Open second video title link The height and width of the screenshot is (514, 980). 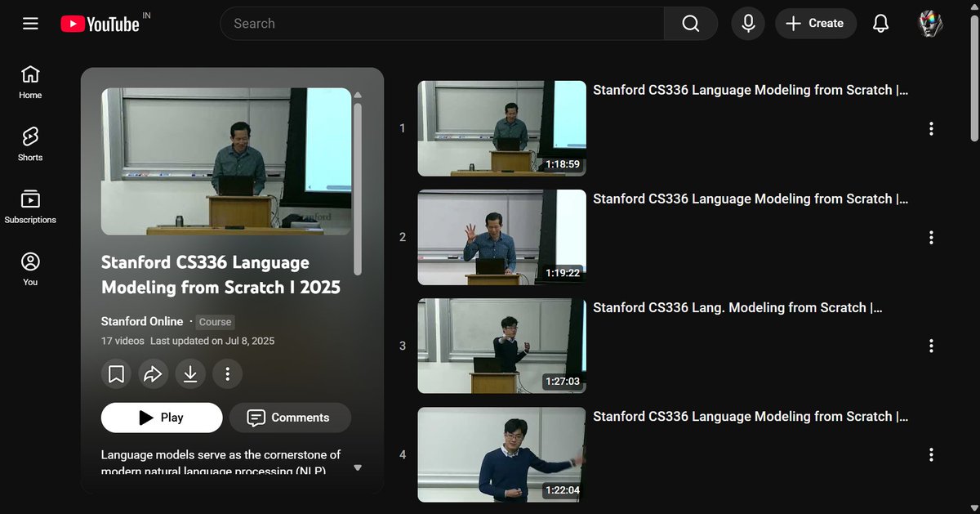coord(751,199)
